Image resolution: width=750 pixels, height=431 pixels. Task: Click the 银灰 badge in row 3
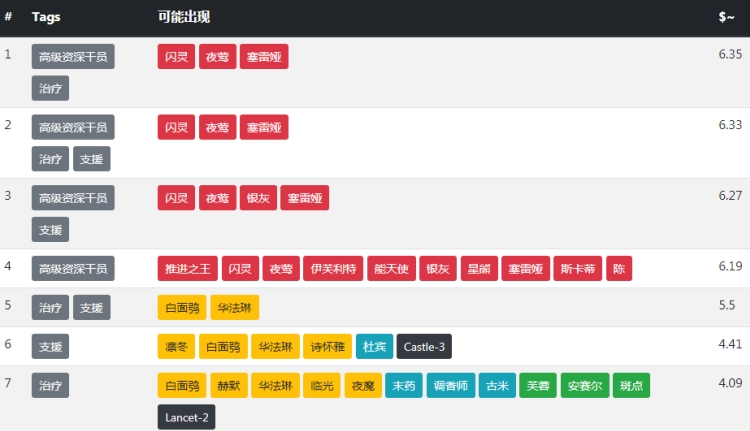tap(258, 197)
